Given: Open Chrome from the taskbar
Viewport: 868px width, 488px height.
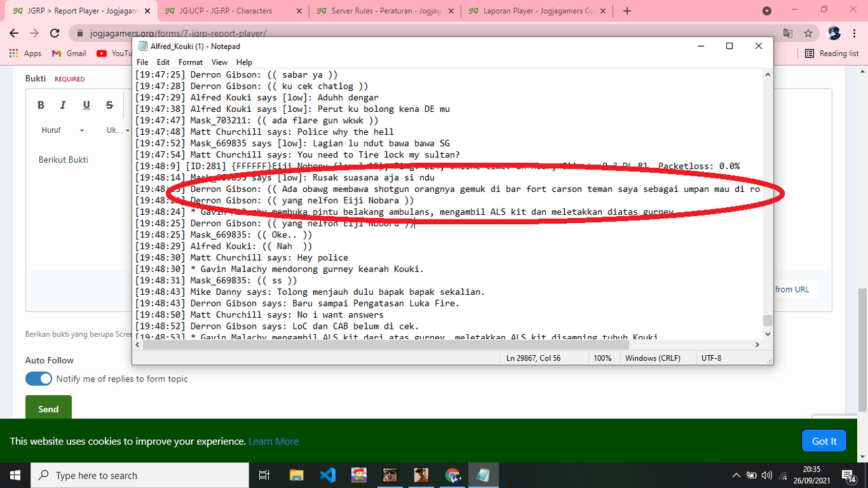Looking at the screenshot, I should pos(452,475).
